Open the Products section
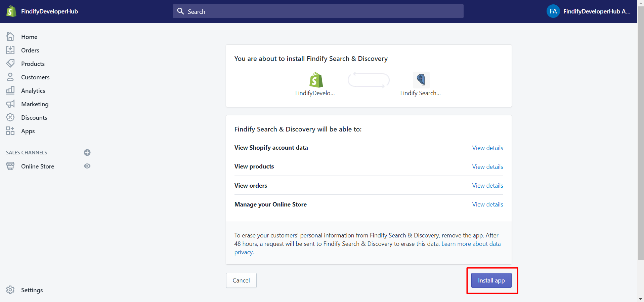This screenshot has height=302, width=644. point(33,64)
